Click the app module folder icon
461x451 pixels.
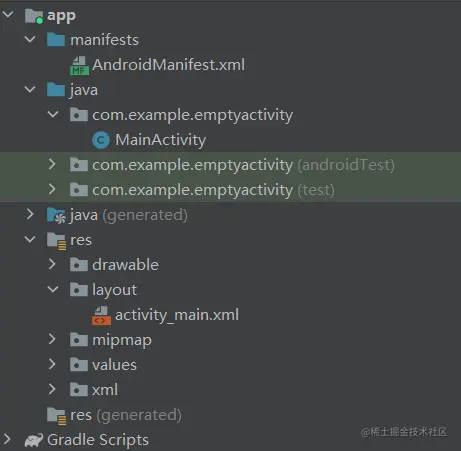(x=34, y=16)
